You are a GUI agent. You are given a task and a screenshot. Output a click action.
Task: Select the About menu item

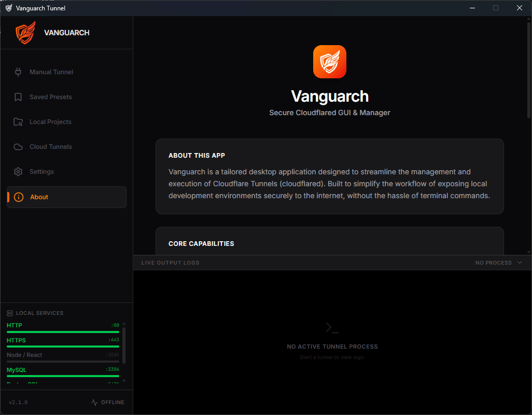coord(66,197)
